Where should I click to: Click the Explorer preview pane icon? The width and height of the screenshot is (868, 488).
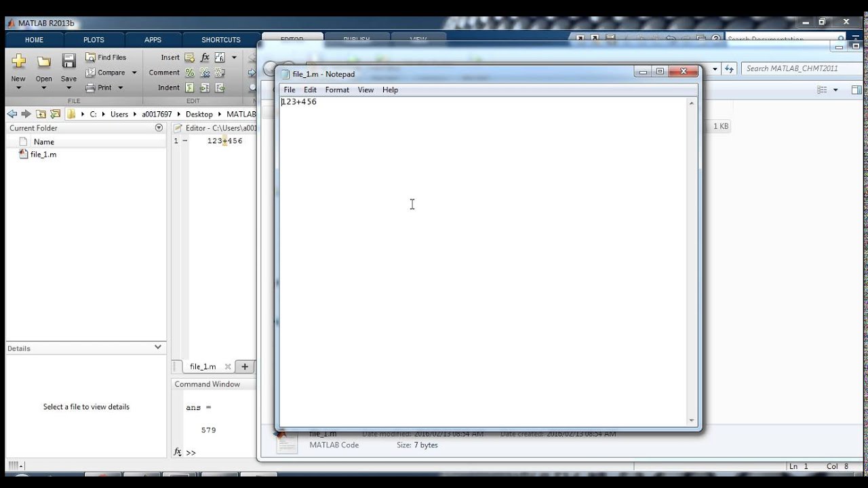coord(856,89)
